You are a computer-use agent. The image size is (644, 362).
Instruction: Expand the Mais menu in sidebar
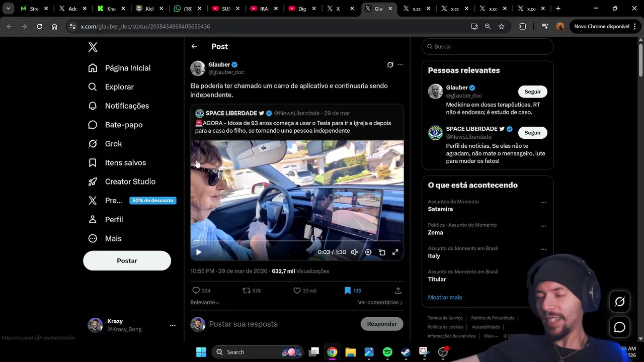coord(105,238)
